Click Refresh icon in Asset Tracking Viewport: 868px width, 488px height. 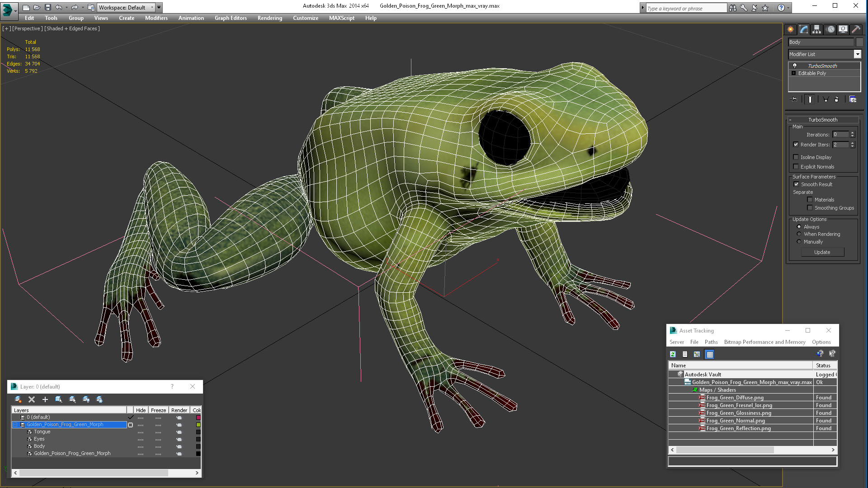click(673, 354)
